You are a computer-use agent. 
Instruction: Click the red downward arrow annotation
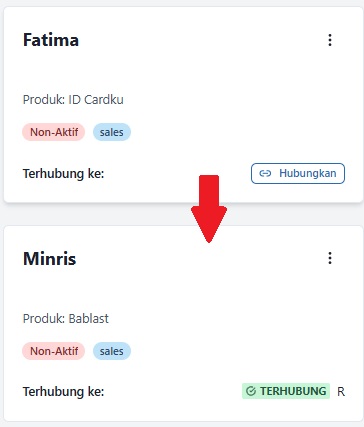point(209,209)
